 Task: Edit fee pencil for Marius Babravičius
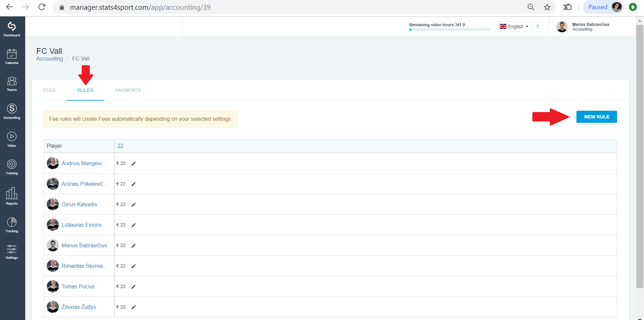134,246
